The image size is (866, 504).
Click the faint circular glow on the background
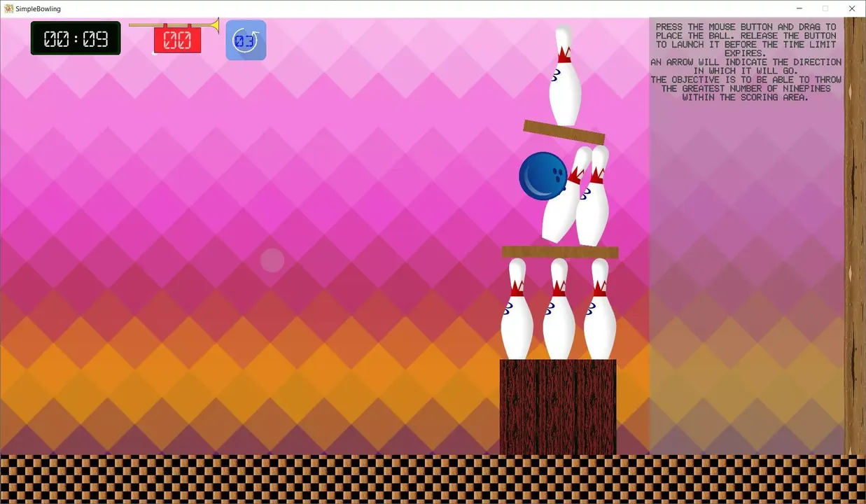pyautogui.click(x=272, y=260)
